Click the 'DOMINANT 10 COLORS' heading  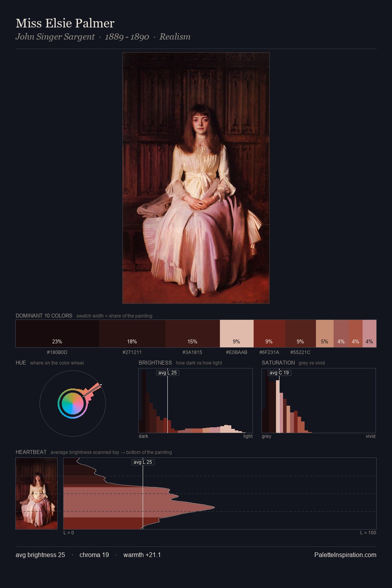[x=44, y=316]
